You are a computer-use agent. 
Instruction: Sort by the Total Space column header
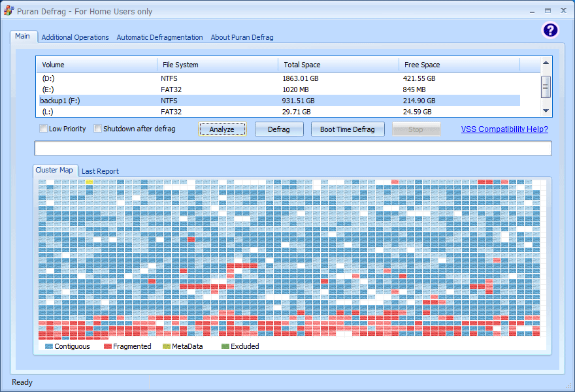(338, 65)
